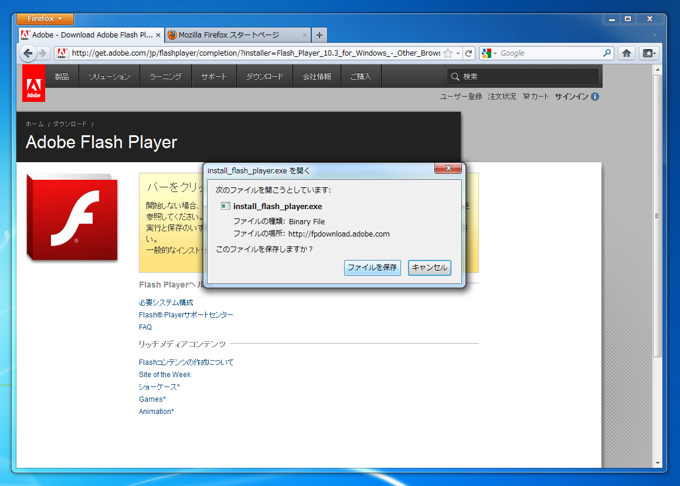Viewport: 680px width, 486px height.
Task: Open the FAQ link
Action: [145, 327]
